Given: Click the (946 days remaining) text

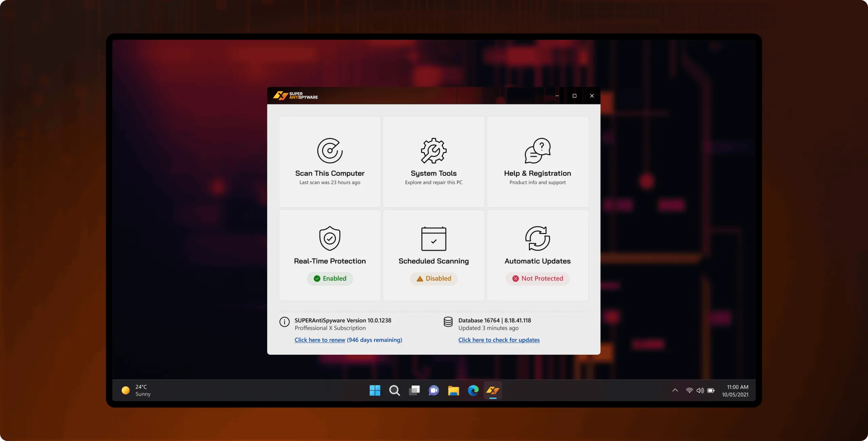Looking at the screenshot, I should point(374,340).
